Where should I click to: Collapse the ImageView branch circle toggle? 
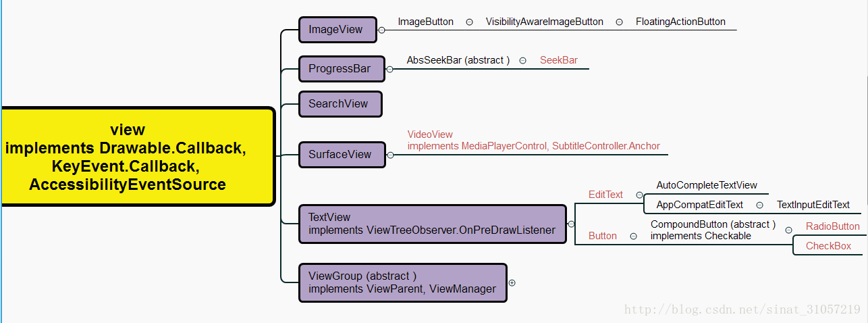(x=381, y=30)
